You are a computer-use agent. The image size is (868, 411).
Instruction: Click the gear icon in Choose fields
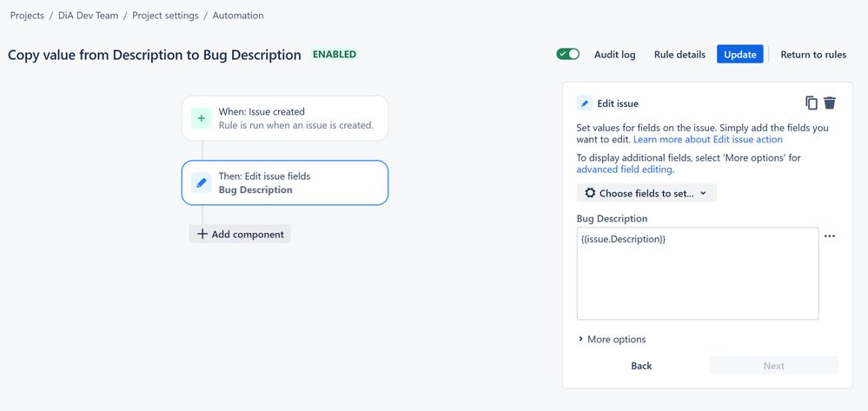tap(590, 193)
